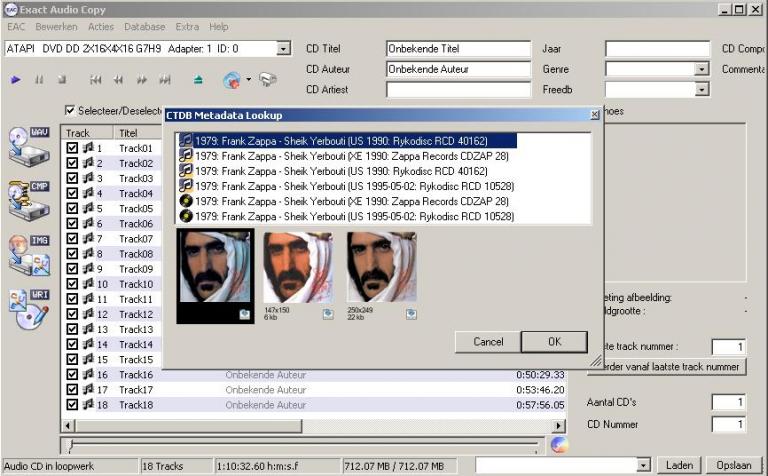
Task: Skip to next track using the toolbar
Action: click(165, 80)
